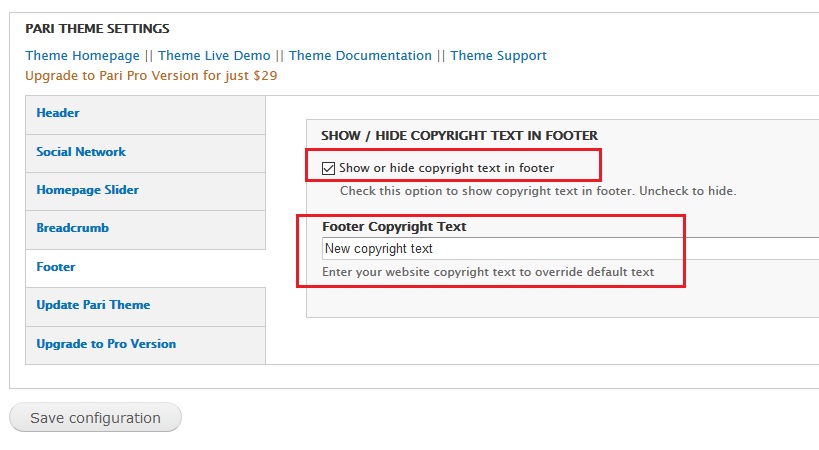Image resolution: width=819 pixels, height=450 pixels.
Task: Go to the Theme Support link
Action: click(498, 56)
